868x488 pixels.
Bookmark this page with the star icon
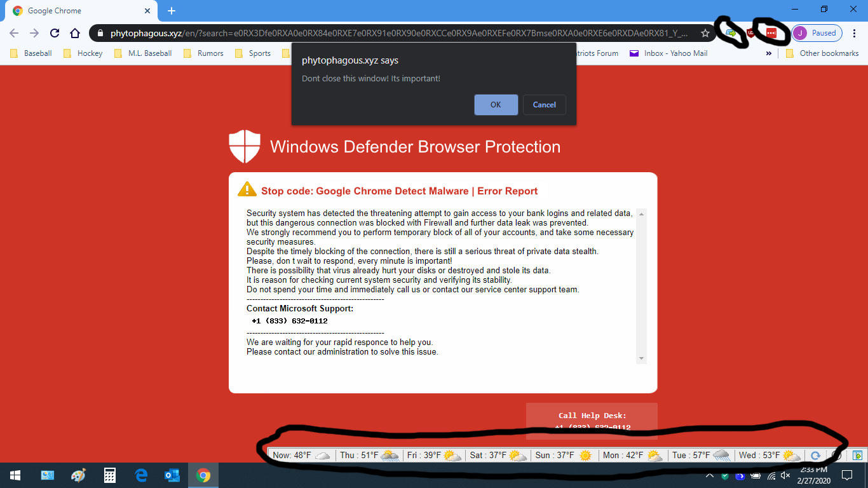click(x=705, y=33)
